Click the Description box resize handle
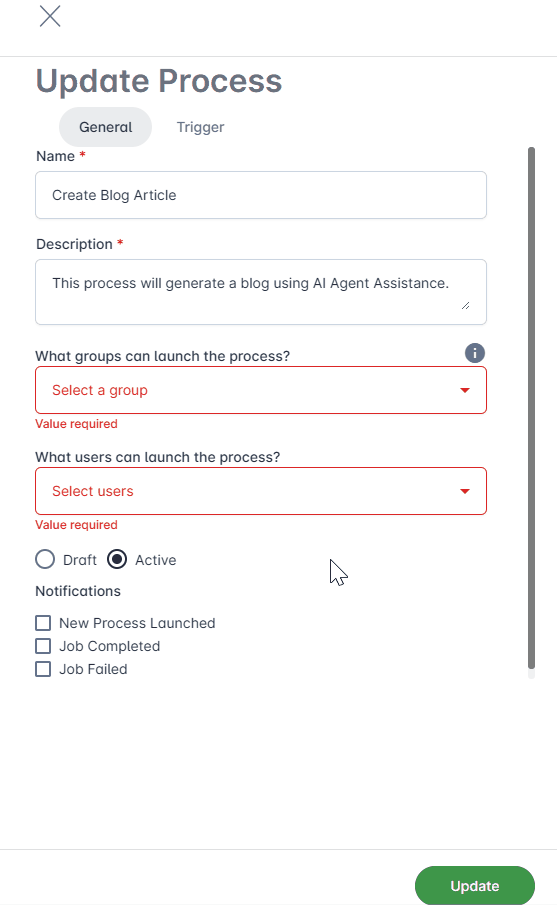This screenshot has height=905, width=557. coord(465,305)
